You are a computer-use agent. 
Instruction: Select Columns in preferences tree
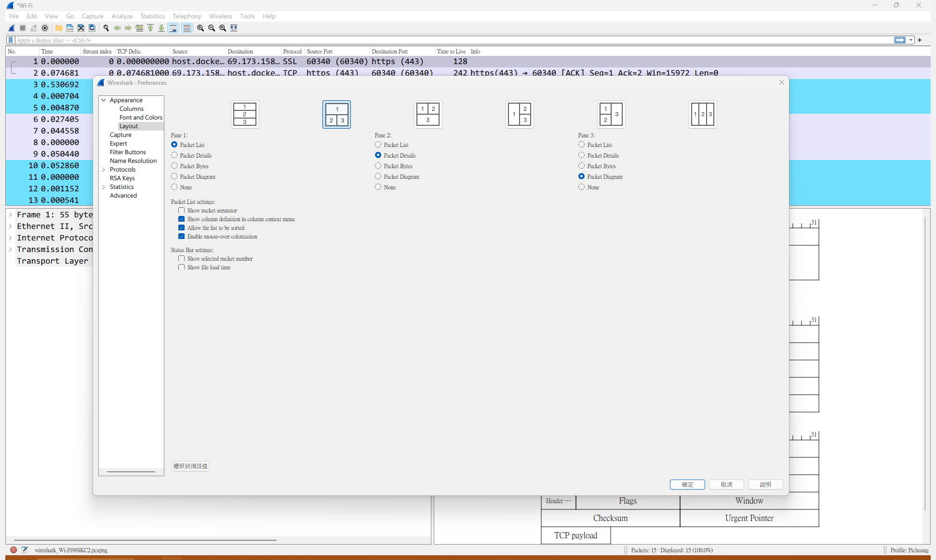131,109
